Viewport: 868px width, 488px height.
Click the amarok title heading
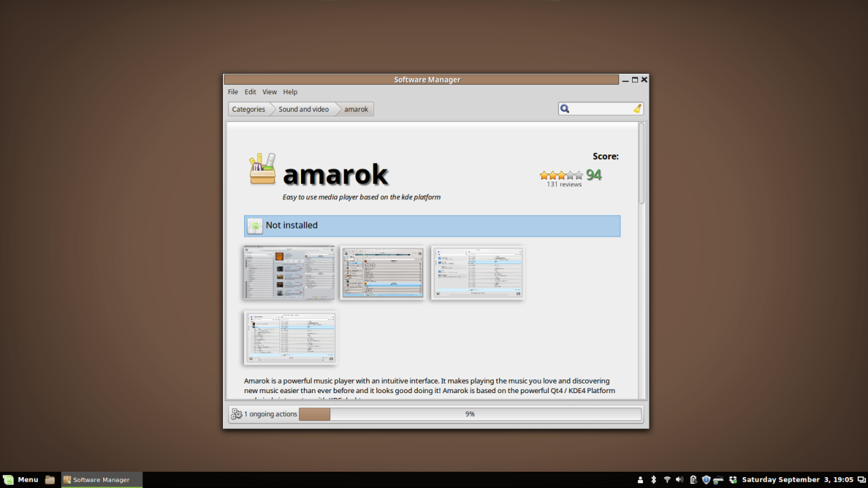click(x=336, y=175)
